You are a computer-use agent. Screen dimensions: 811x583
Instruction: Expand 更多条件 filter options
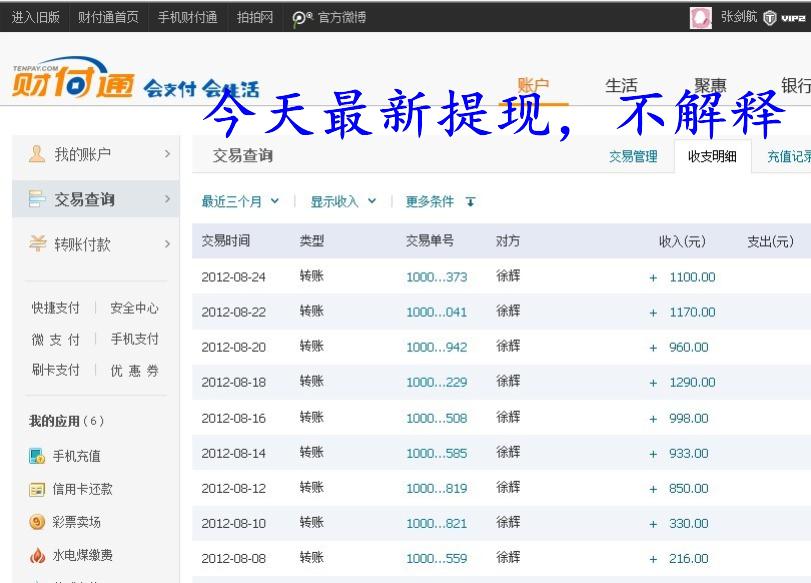tap(440, 201)
